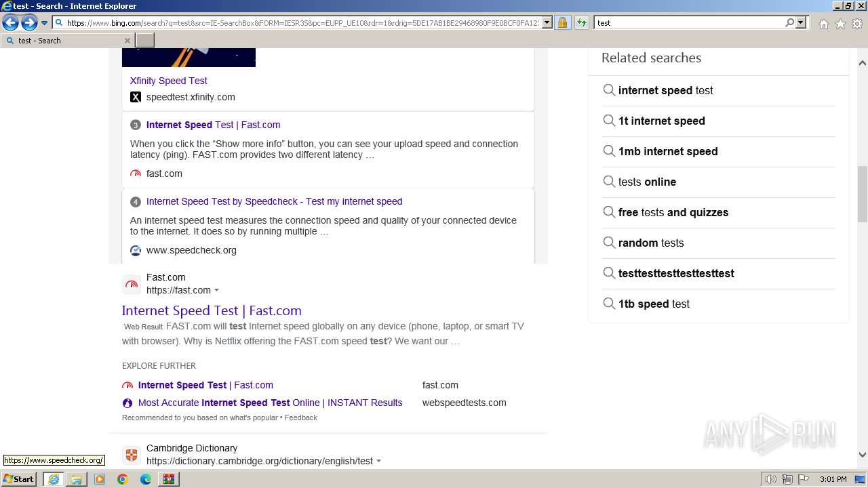This screenshot has height=488, width=868.
Task: Click the fast.com text in Explore Further
Action: coord(440,385)
